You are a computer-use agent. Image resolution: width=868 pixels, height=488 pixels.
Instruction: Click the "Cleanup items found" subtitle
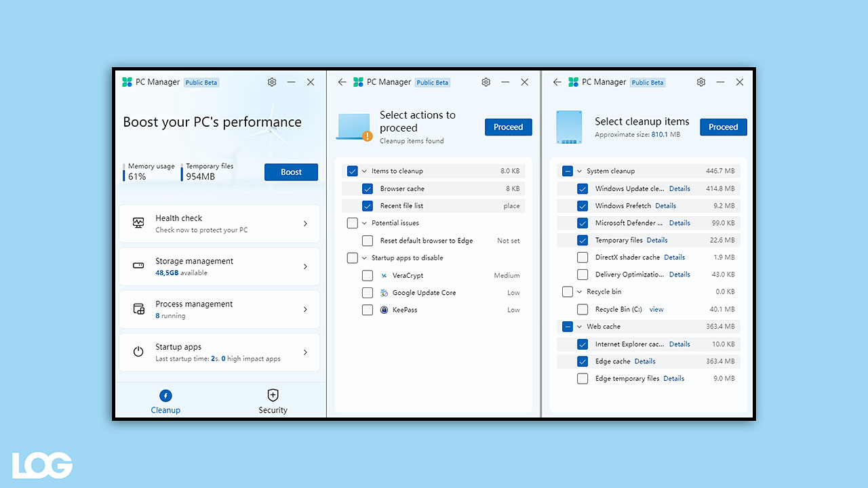412,141
